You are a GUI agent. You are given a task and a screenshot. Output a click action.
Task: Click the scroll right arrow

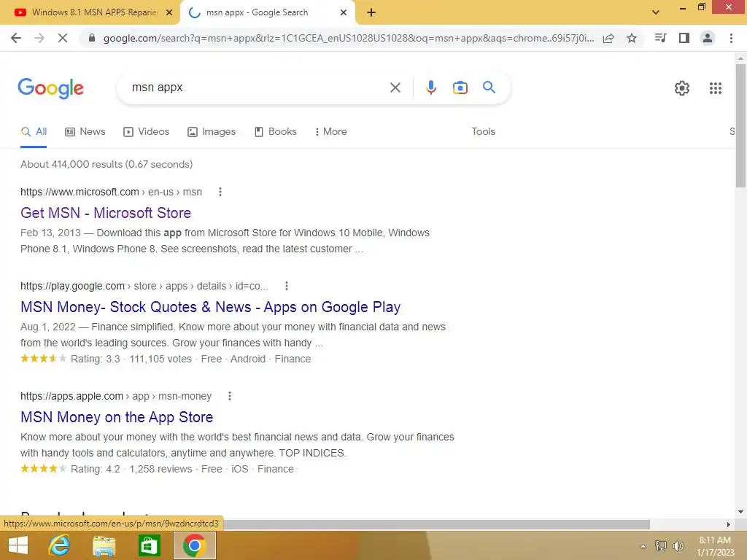[729, 524]
